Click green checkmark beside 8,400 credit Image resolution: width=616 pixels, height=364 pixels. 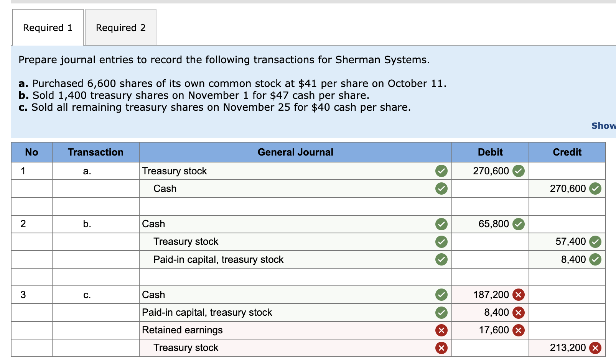(595, 259)
